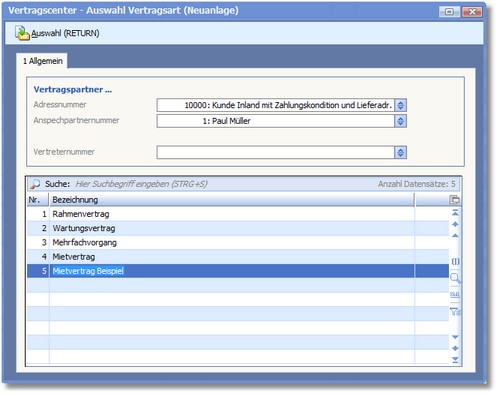
Task: Open column layout icon in table header
Action: (x=454, y=200)
